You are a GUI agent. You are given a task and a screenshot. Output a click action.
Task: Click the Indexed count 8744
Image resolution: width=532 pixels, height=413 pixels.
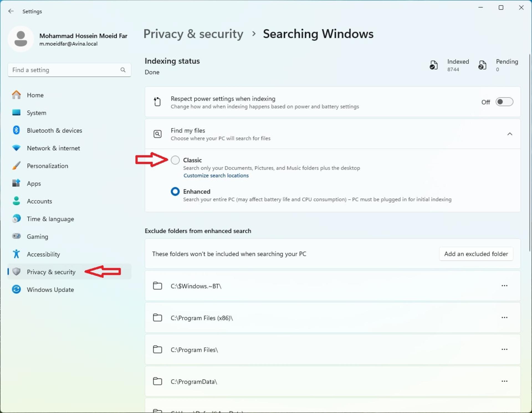click(x=453, y=69)
